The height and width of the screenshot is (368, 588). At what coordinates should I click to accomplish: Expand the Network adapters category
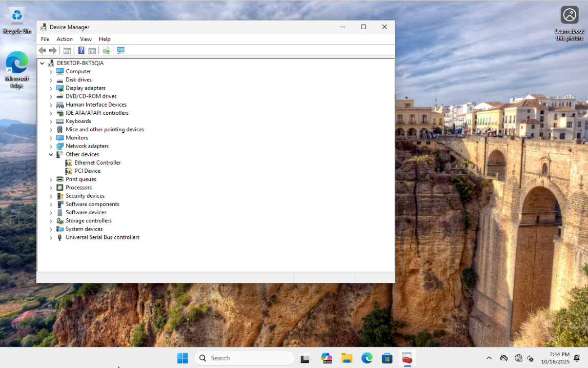point(51,146)
